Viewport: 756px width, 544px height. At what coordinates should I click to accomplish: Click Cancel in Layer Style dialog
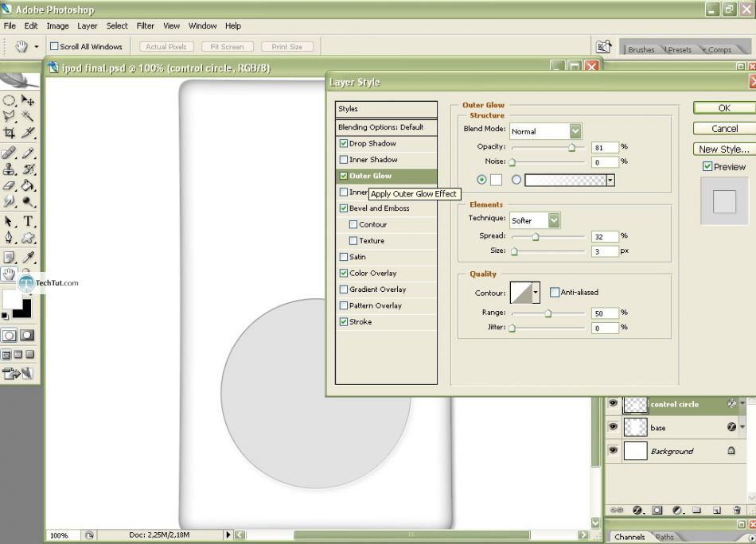pos(724,129)
